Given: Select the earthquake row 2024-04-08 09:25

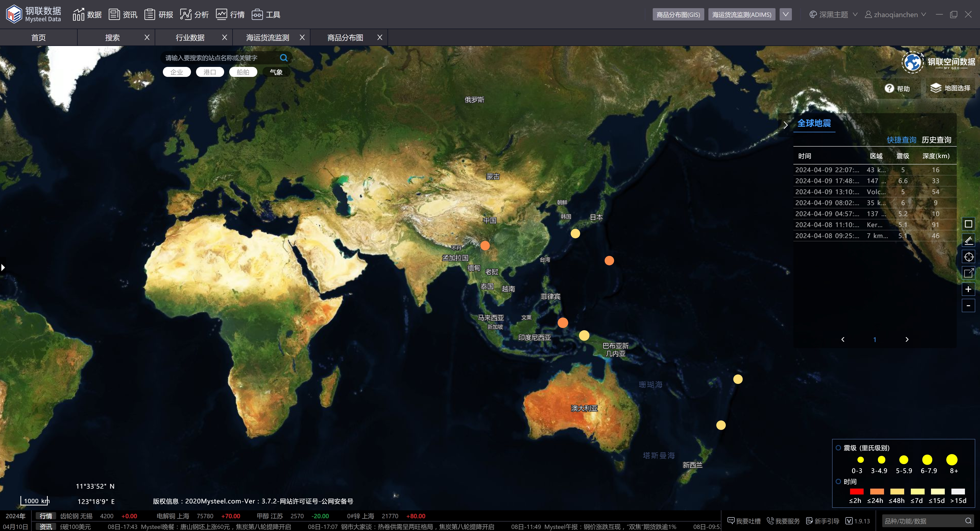Looking at the screenshot, I should click(x=875, y=236).
